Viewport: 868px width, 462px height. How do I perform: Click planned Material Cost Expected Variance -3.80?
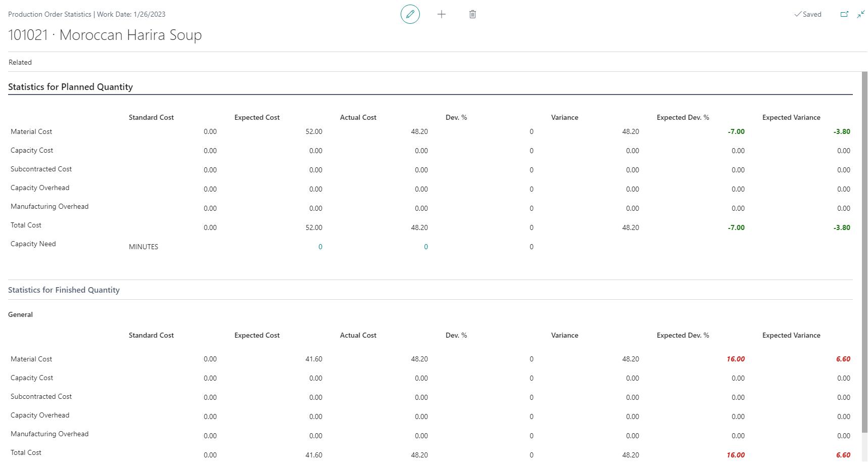tap(841, 131)
